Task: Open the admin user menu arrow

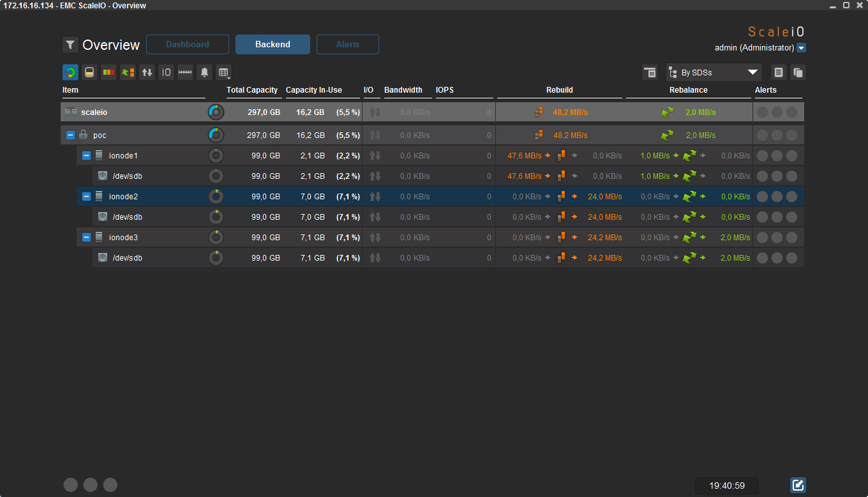Action: tap(802, 48)
